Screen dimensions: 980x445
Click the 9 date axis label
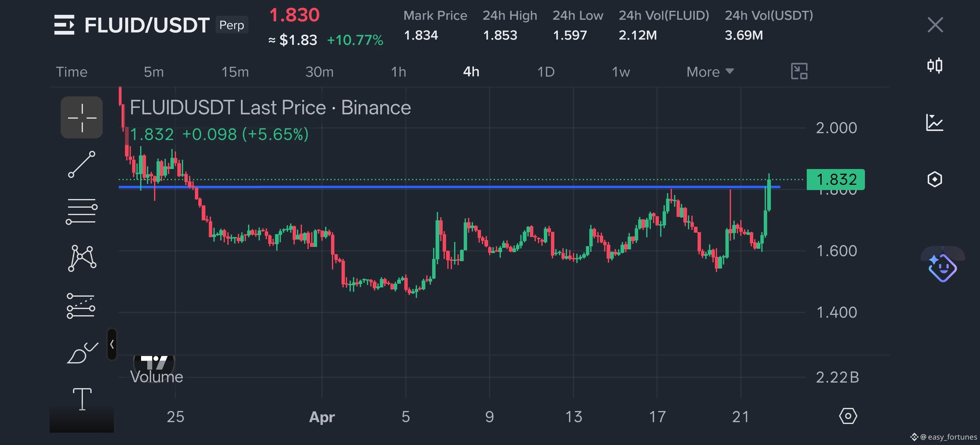(490, 417)
